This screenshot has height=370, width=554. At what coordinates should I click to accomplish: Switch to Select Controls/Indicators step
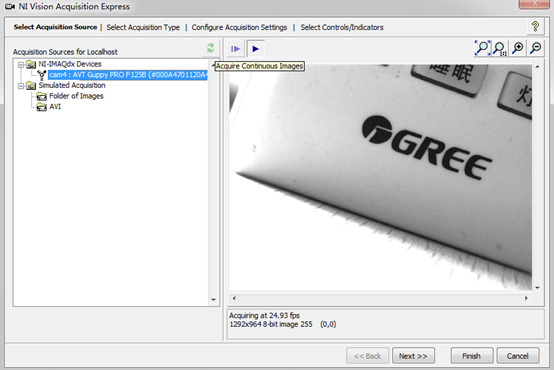click(x=342, y=27)
